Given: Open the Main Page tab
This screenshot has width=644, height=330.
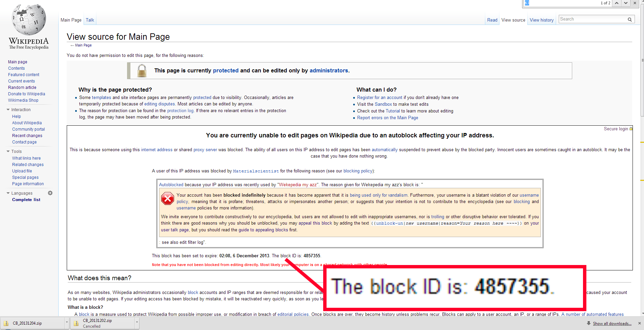Looking at the screenshot, I should click(x=71, y=20).
